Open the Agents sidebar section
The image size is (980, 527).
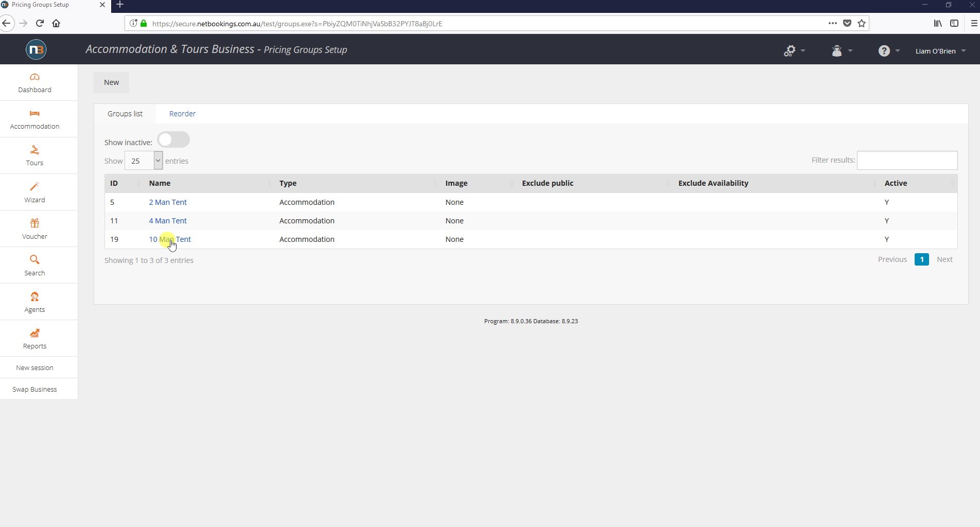tap(34, 302)
